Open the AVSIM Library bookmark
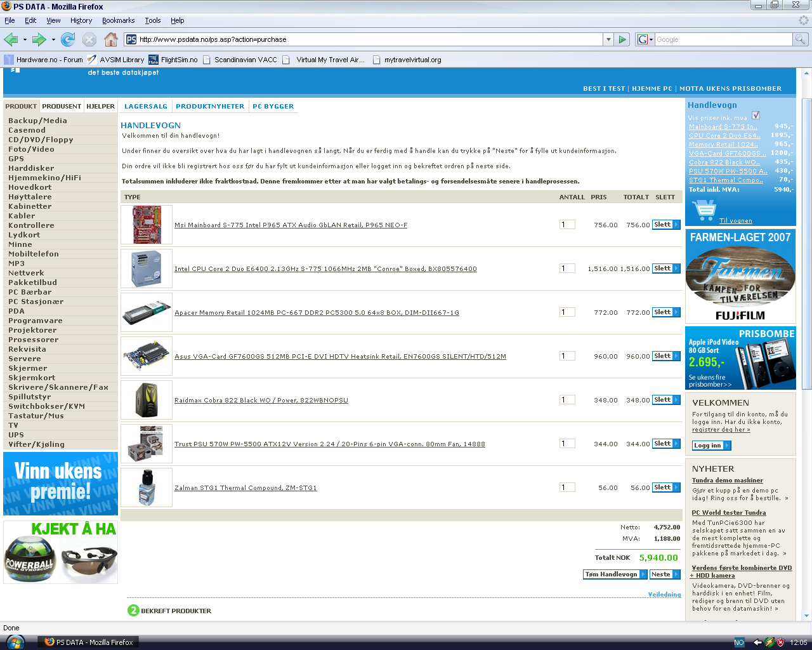The height and width of the screenshot is (650, 812). (116, 60)
